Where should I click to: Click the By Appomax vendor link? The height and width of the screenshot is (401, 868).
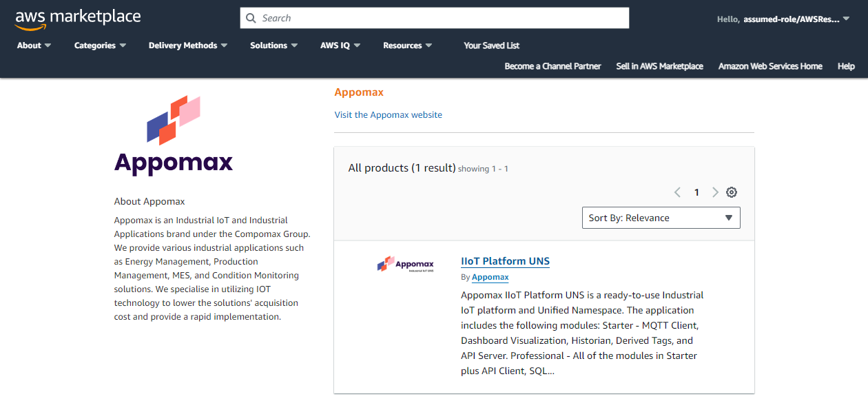490,277
